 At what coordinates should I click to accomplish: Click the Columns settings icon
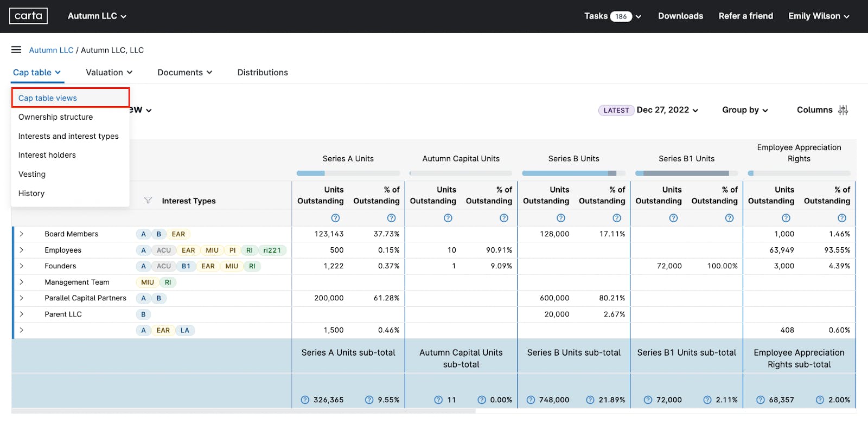(843, 110)
